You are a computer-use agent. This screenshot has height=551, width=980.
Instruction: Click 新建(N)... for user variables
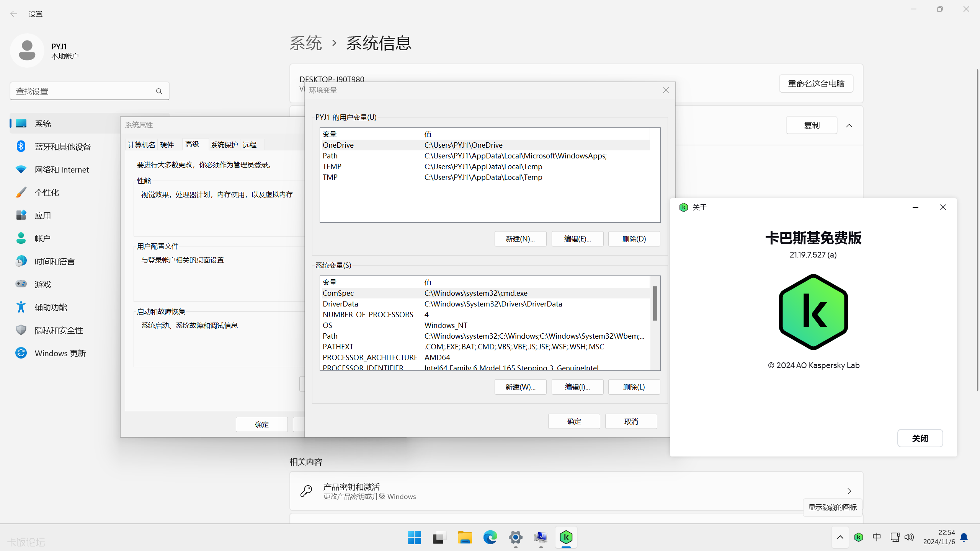520,239
